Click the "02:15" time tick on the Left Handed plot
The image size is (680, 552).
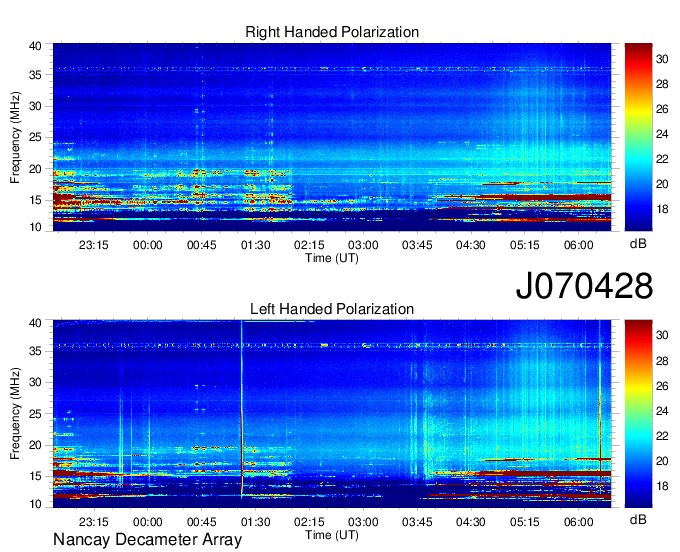pos(309,522)
